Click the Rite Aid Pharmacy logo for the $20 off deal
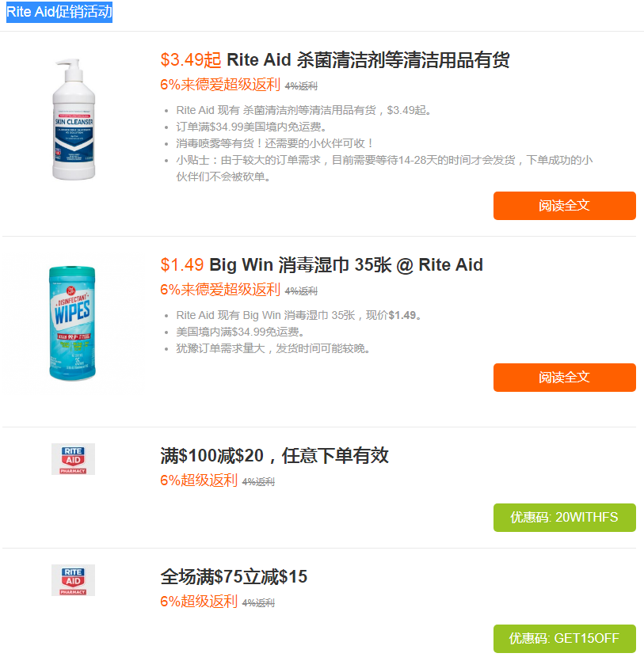The width and height of the screenshot is (644, 657). [x=73, y=458]
